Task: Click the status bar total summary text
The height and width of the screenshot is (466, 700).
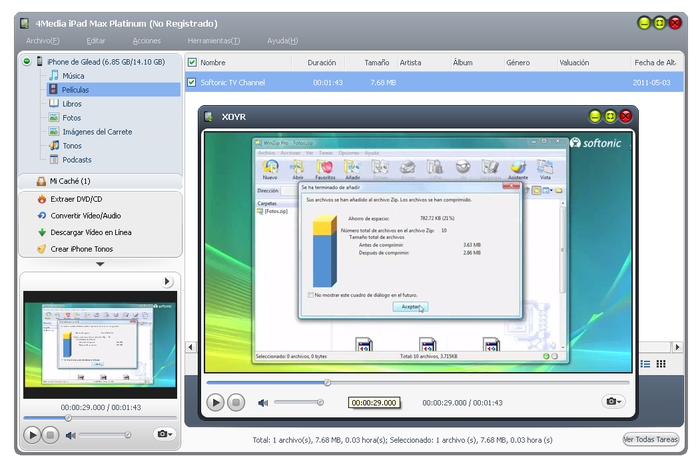Action: tap(402, 440)
